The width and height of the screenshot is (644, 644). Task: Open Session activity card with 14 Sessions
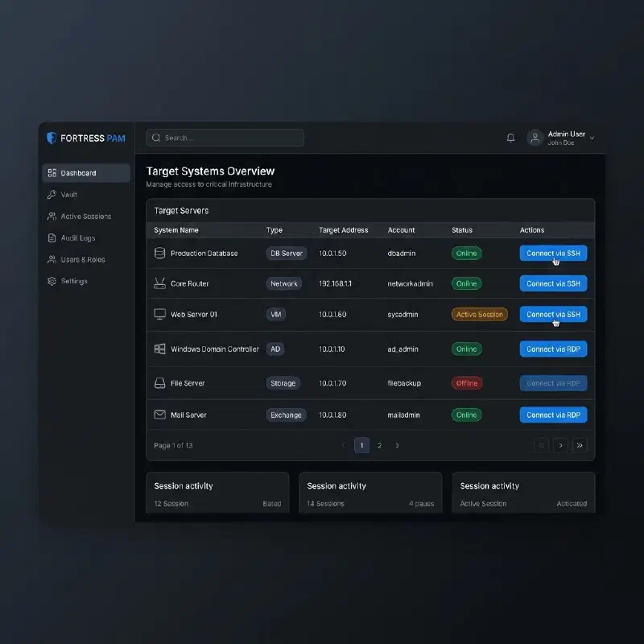click(370, 493)
